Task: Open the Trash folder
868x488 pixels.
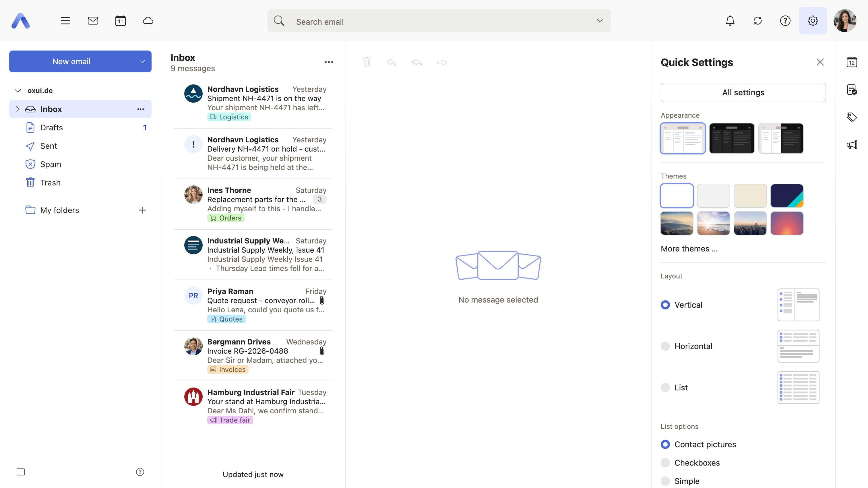Action: [80, 183]
